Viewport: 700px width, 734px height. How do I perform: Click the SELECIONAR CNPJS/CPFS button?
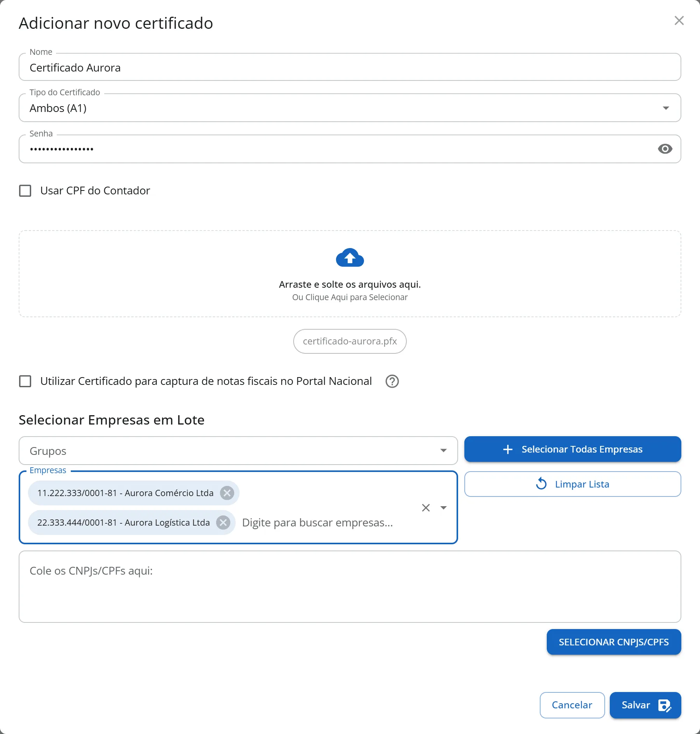coord(614,642)
